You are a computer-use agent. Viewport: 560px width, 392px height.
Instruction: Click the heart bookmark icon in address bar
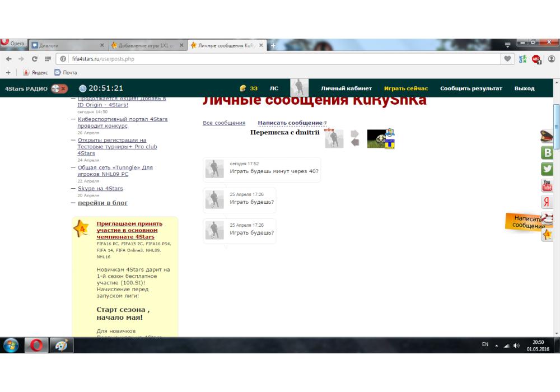point(508,59)
